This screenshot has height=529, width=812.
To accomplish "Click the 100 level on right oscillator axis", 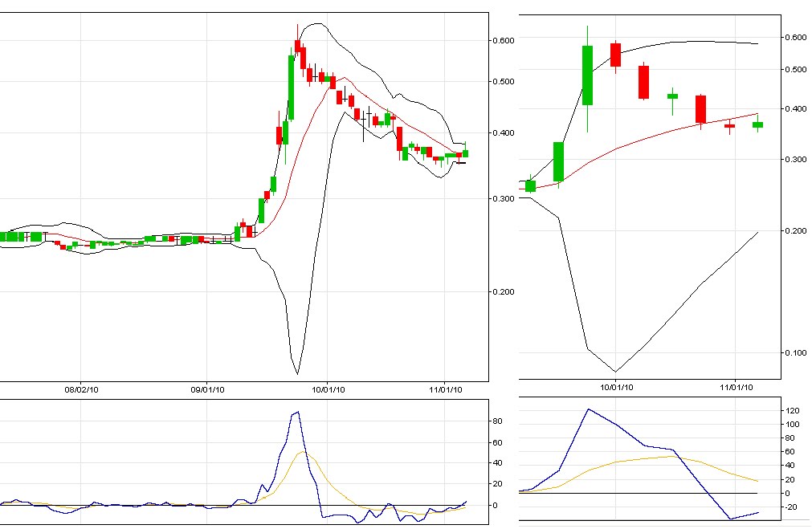I will (x=792, y=424).
